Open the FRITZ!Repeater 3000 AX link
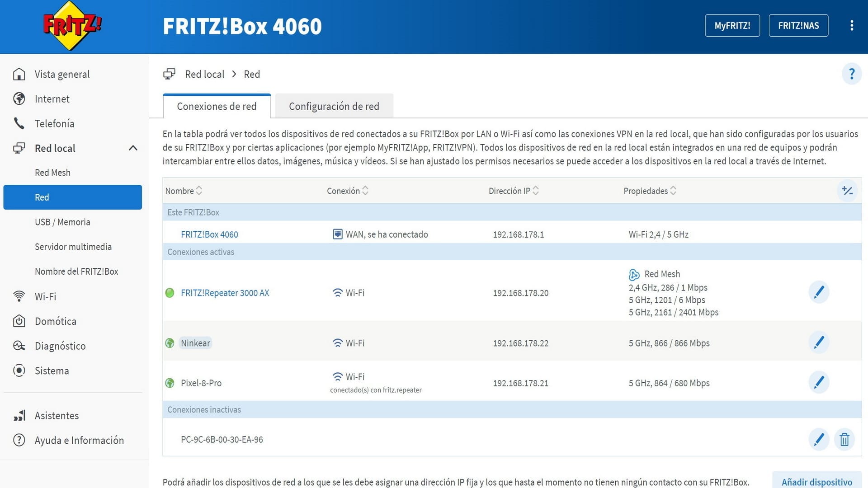Screen dimensions: 868x488 (225, 293)
